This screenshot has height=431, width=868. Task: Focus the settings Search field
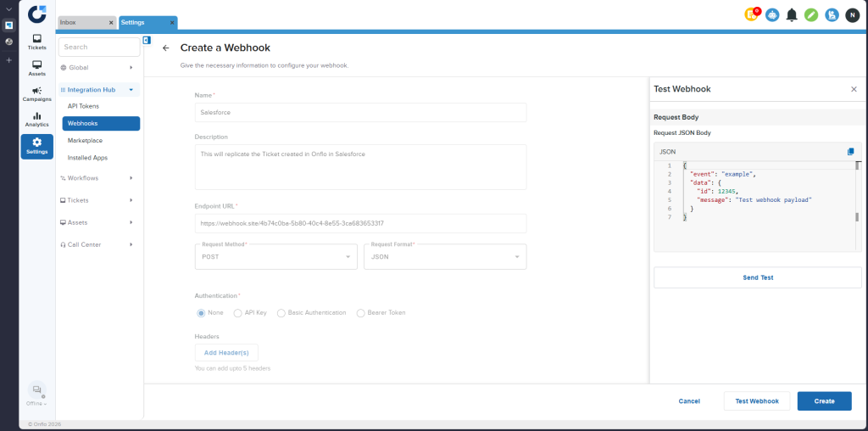point(99,48)
